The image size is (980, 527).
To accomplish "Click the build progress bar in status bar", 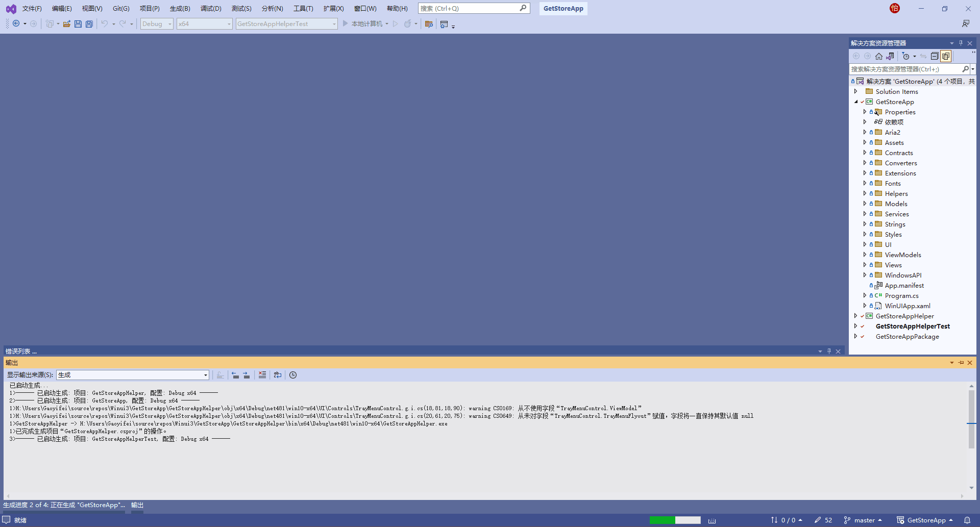I will point(675,520).
